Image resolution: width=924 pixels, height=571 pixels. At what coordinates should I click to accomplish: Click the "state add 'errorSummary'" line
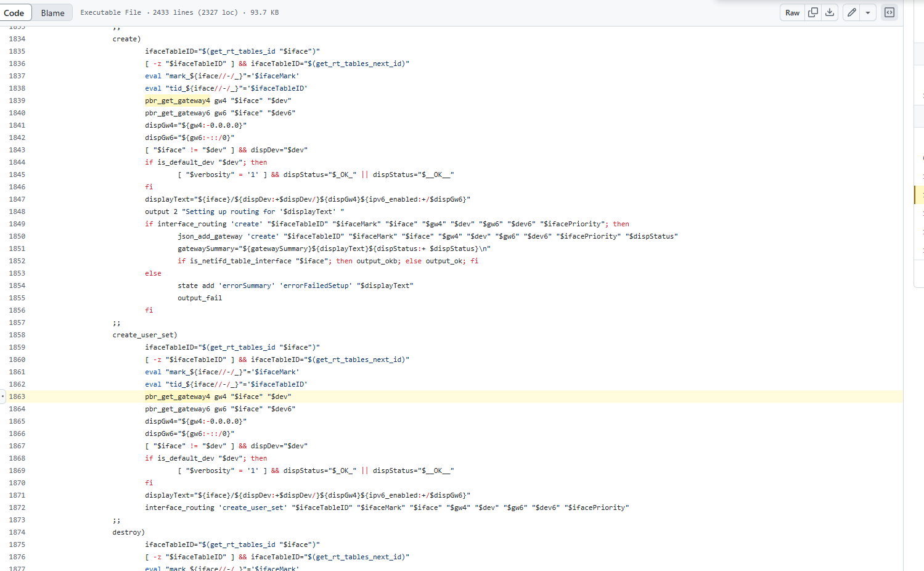[295, 285]
